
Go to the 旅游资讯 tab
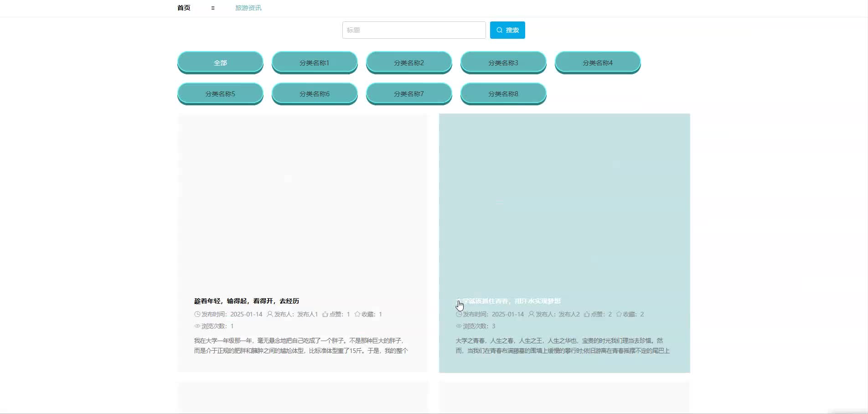pos(248,8)
